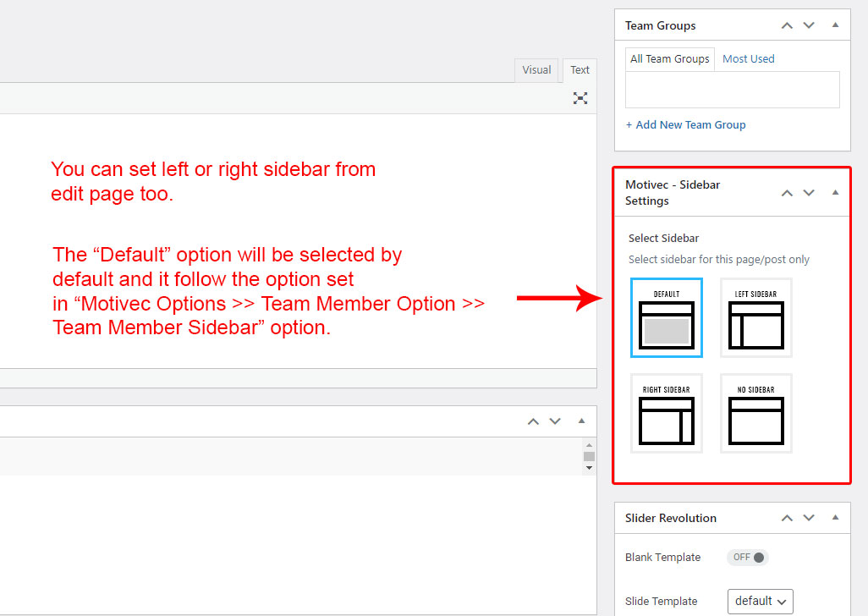This screenshot has width=868, height=616.
Task: Select the Left Sidebar layout option
Action: (755, 318)
